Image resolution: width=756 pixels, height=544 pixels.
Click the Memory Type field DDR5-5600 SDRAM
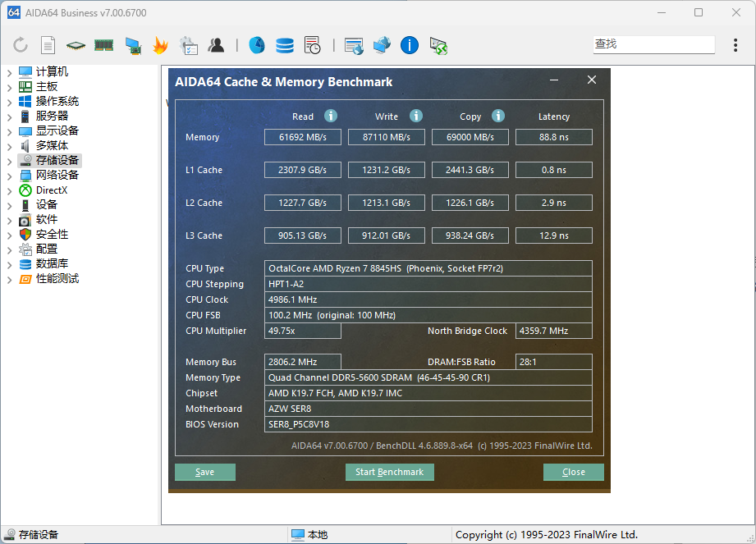pyautogui.click(x=428, y=377)
